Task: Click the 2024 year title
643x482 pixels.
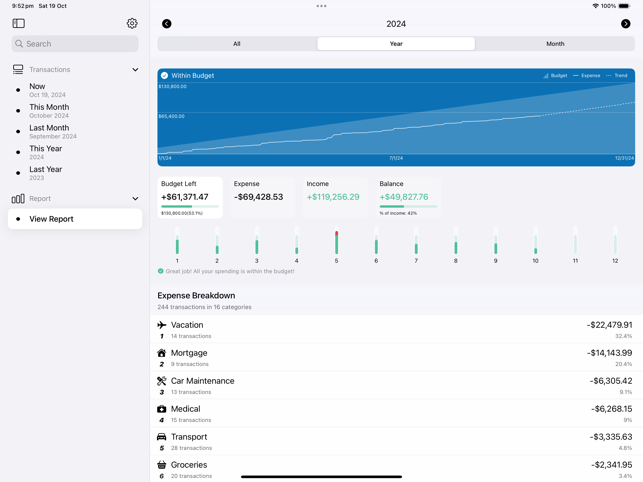Action: tap(396, 24)
